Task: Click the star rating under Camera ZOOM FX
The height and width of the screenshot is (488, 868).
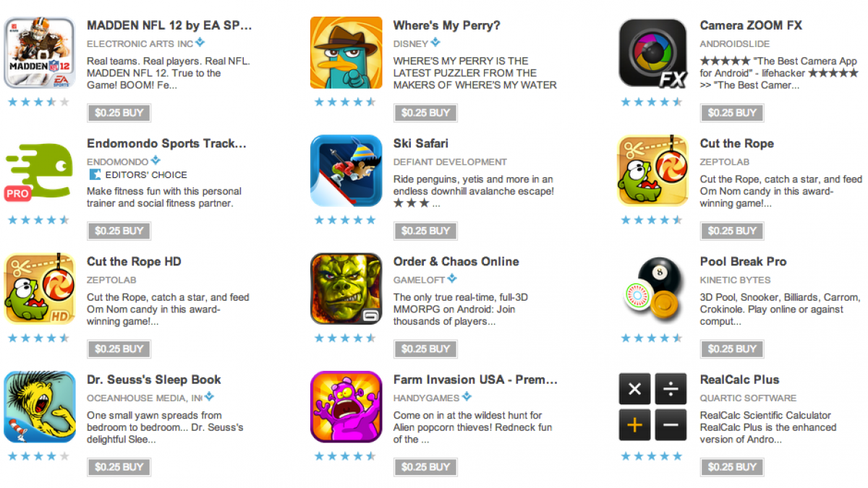Action: [x=652, y=102]
